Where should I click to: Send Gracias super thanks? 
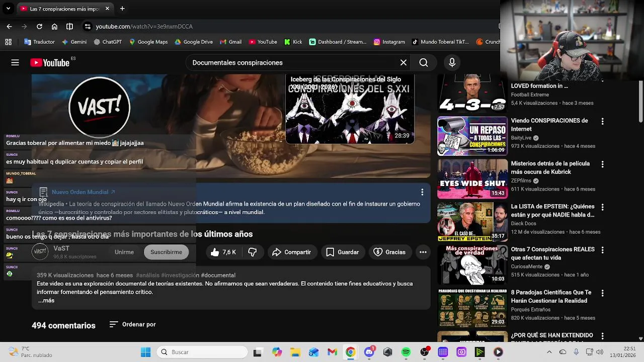(x=389, y=252)
